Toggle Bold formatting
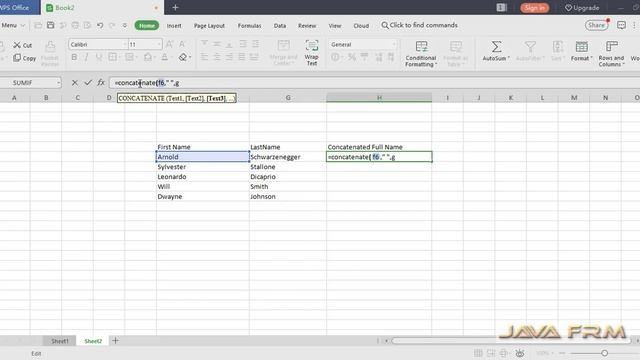This screenshot has height=360, width=640. (x=74, y=58)
